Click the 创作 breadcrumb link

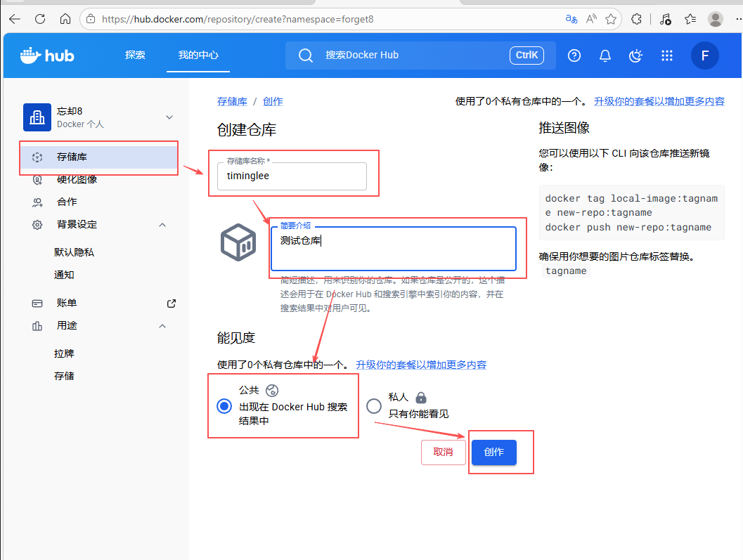click(273, 101)
